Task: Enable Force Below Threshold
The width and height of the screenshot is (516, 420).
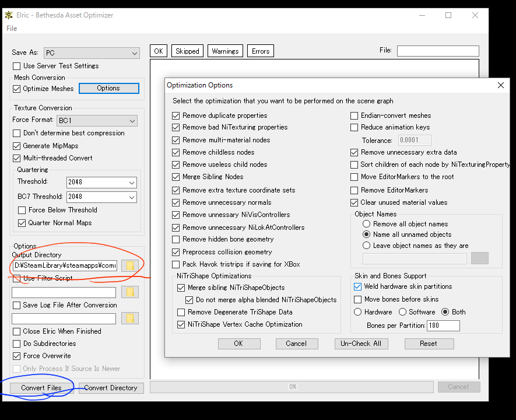Action: (22, 211)
